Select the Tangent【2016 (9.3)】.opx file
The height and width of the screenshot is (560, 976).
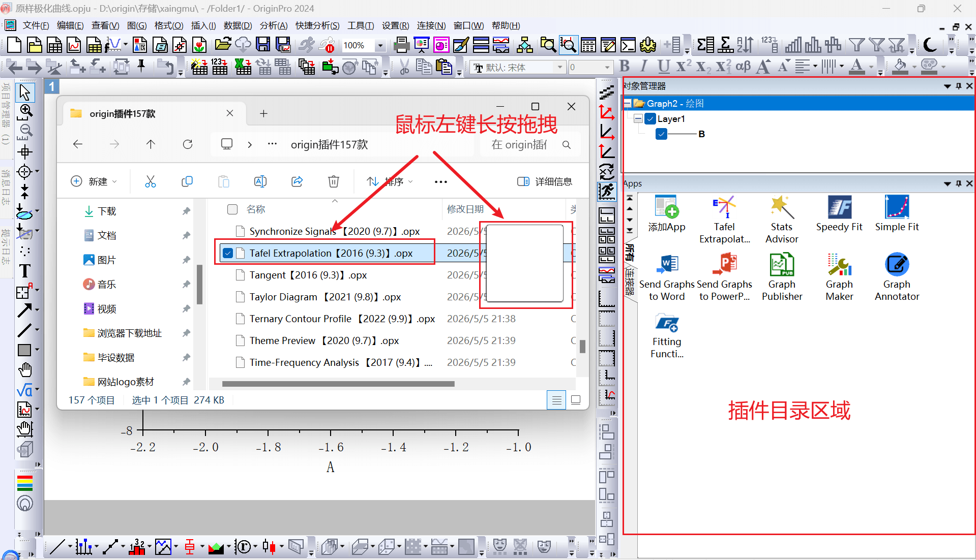(x=308, y=275)
